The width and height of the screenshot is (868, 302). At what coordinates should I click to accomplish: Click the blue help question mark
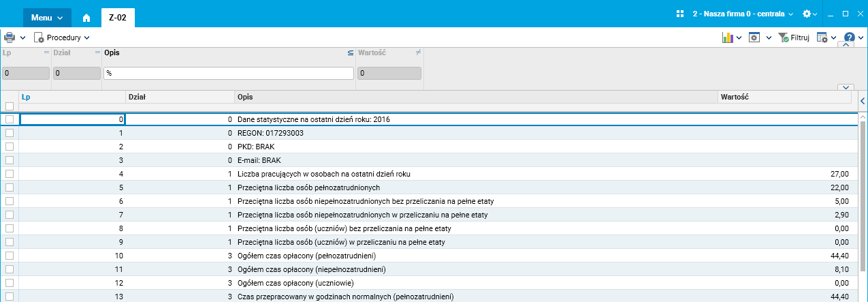pyautogui.click(x=849, y=37)
